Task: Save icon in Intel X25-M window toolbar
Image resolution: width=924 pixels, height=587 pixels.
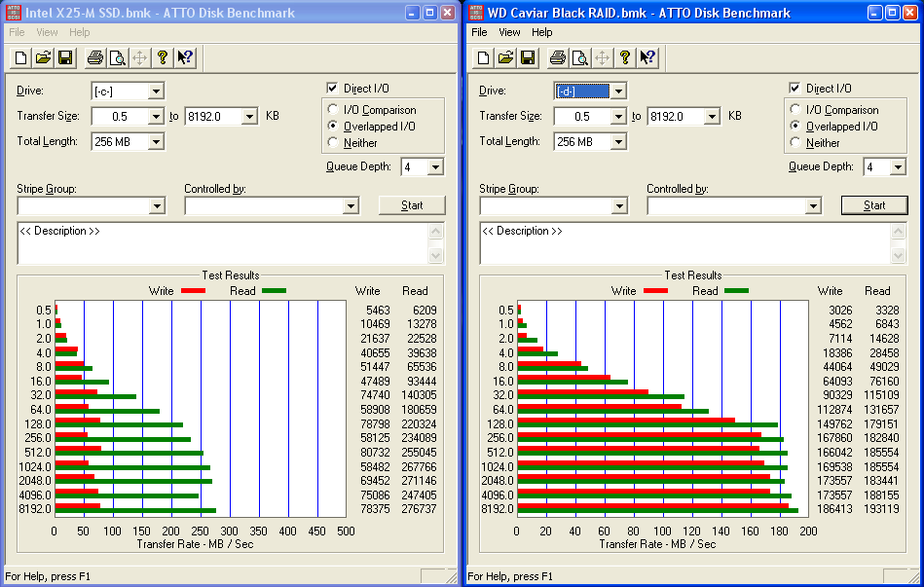Action: click(x=65, y=57)
